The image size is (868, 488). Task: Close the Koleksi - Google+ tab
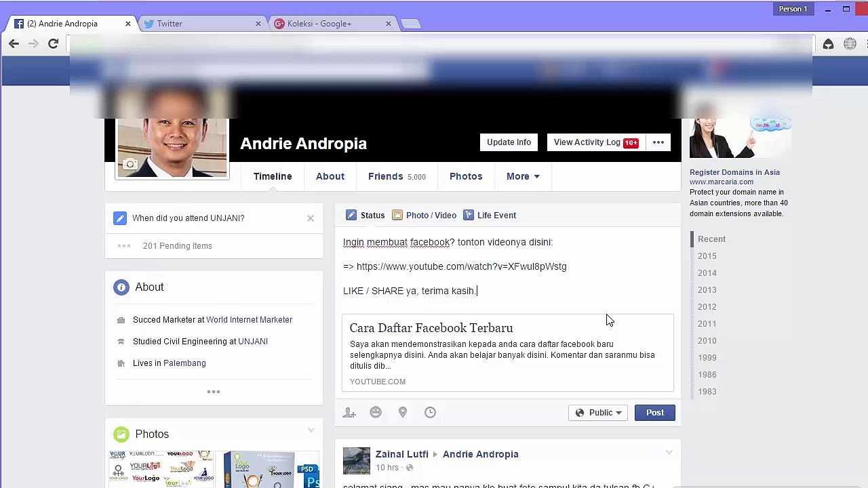click(389, 24)
